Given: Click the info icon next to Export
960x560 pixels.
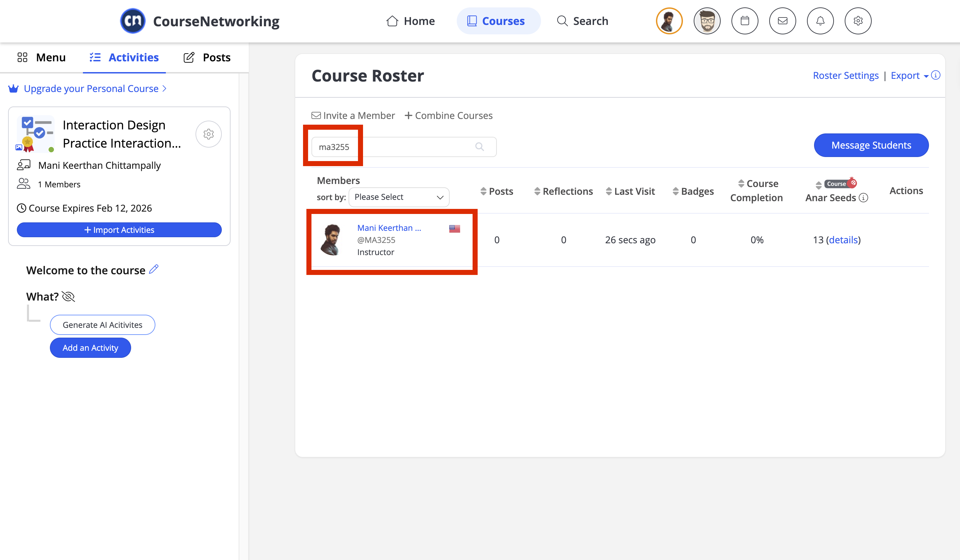Looking at the screenshot, I should pyautogui.click(x=935, y=75).
